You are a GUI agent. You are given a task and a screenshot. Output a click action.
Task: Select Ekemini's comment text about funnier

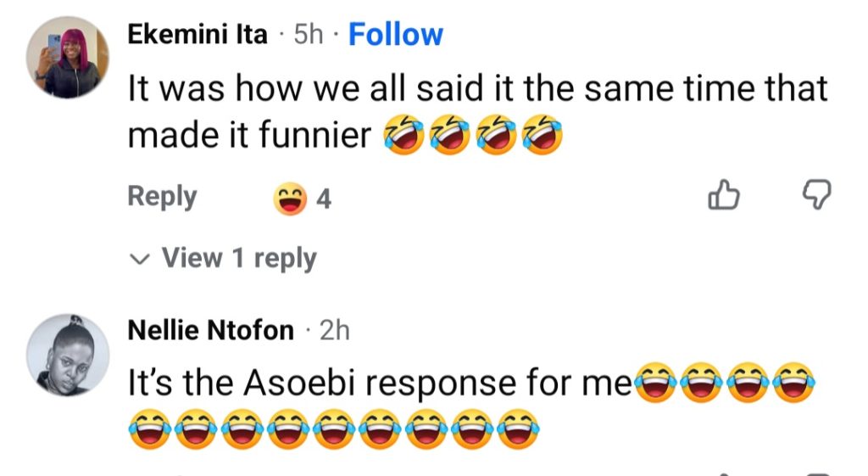(x=478, y=112)
